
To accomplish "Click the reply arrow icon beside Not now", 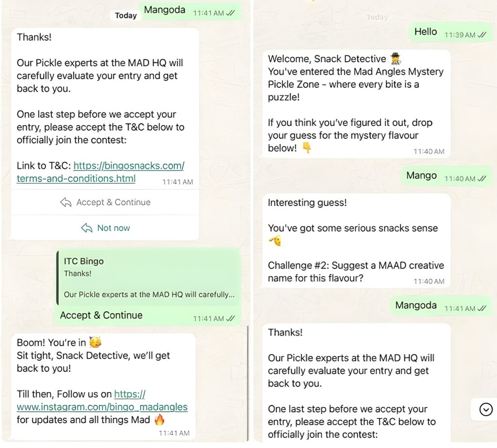I will pyautogui.click(x=87, y=228).
